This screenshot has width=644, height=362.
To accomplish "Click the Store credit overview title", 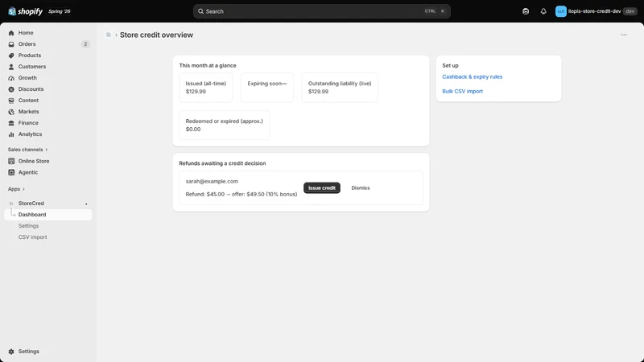I will [156, 35].
